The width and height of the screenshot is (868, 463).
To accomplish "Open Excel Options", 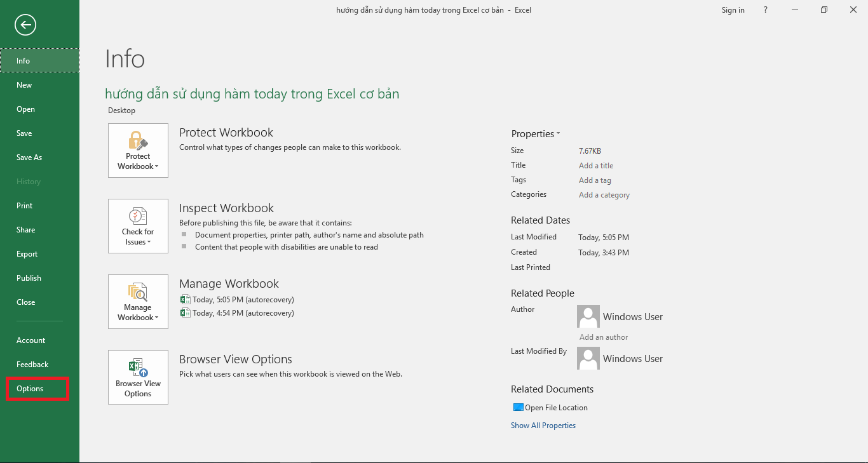I will click(x=39, y=389).
